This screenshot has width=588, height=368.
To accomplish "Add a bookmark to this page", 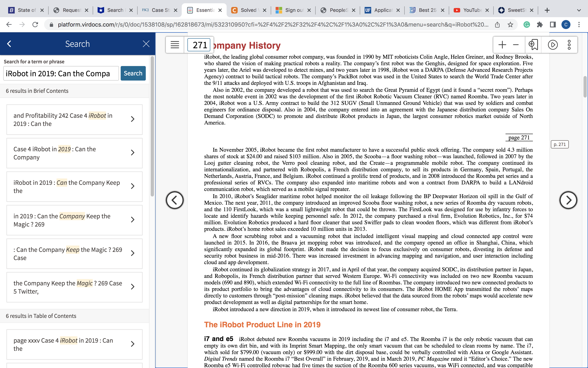I will tap(533, 45).
